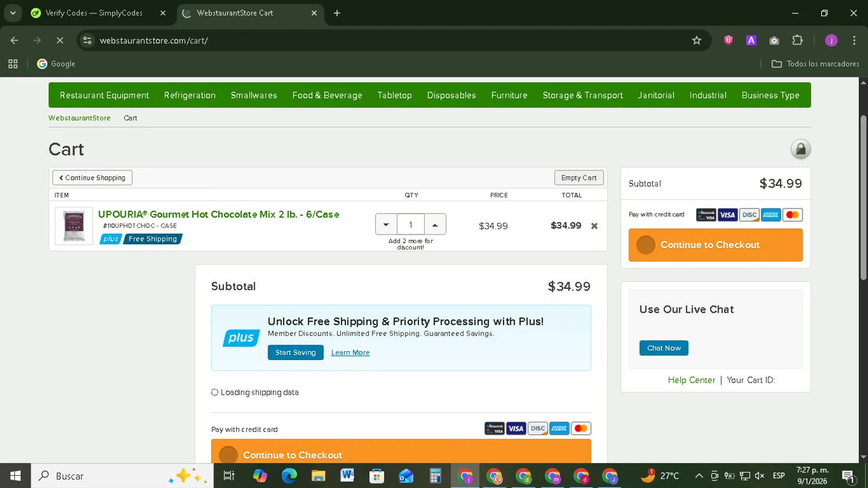Open Furniture menu
This screenshot has height=488, width=868.
tap(509, 95)
